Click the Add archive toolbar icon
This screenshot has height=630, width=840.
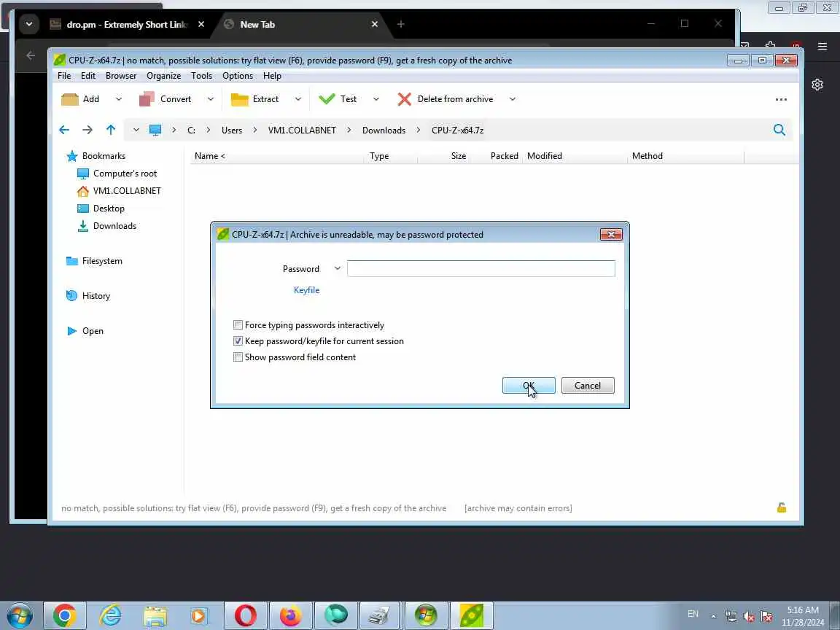70,99
